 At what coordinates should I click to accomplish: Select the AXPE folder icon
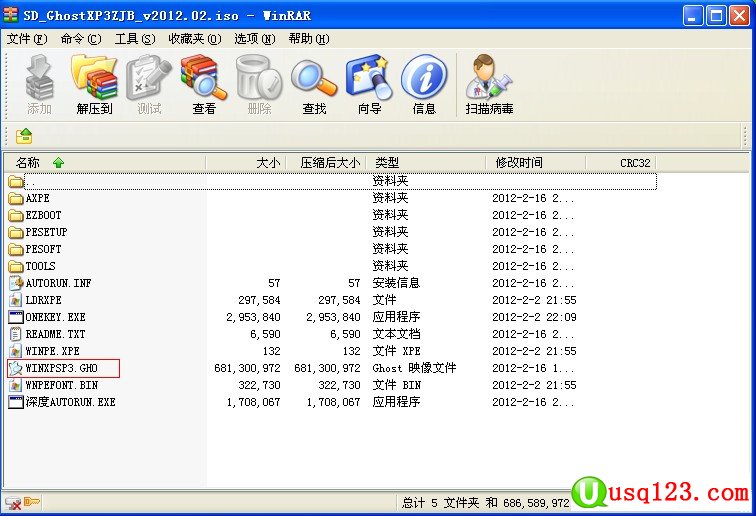16,199
